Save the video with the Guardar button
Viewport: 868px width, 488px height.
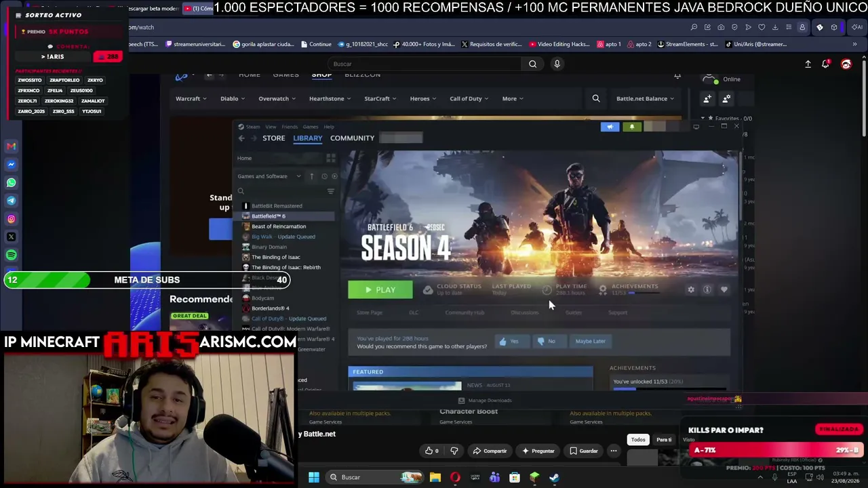584,451
